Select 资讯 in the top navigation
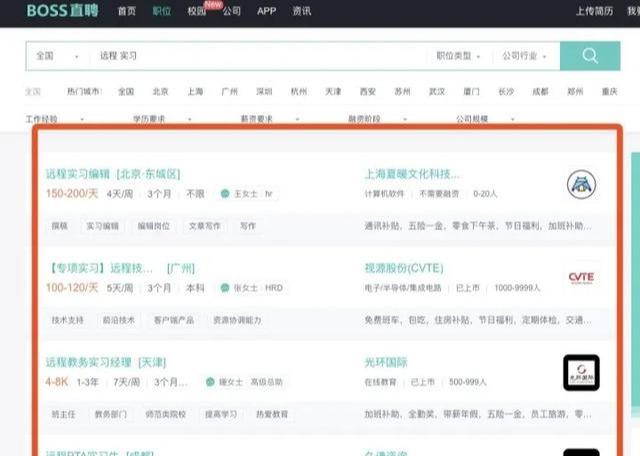The image size is (640, 456). pyautogui.click(x=301, y=11)
